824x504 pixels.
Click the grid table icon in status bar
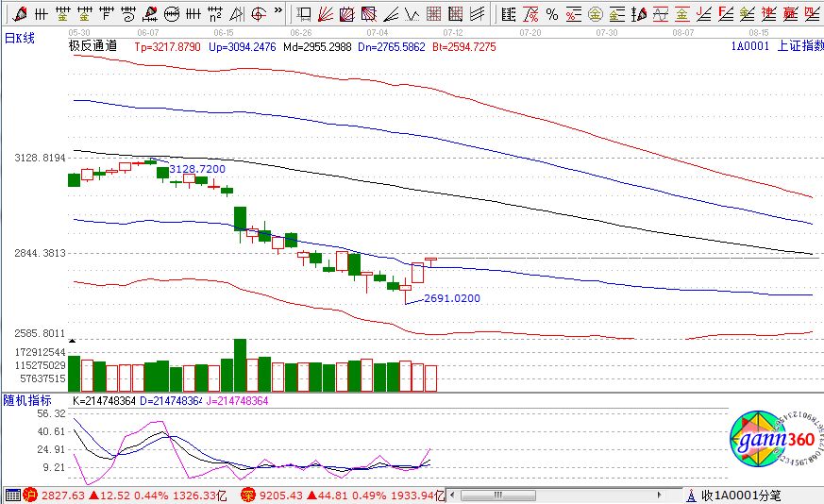tap(11, 496)
